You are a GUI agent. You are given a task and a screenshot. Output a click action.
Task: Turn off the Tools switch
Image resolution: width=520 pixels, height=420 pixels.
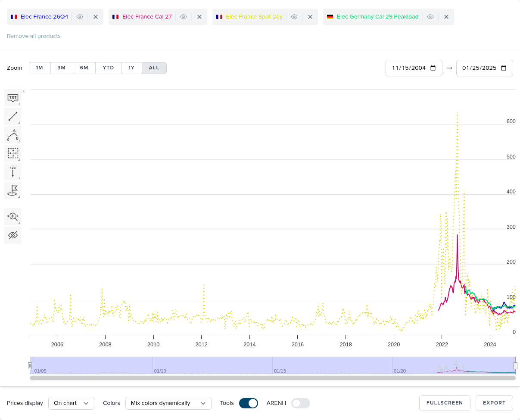pos(249,403)
